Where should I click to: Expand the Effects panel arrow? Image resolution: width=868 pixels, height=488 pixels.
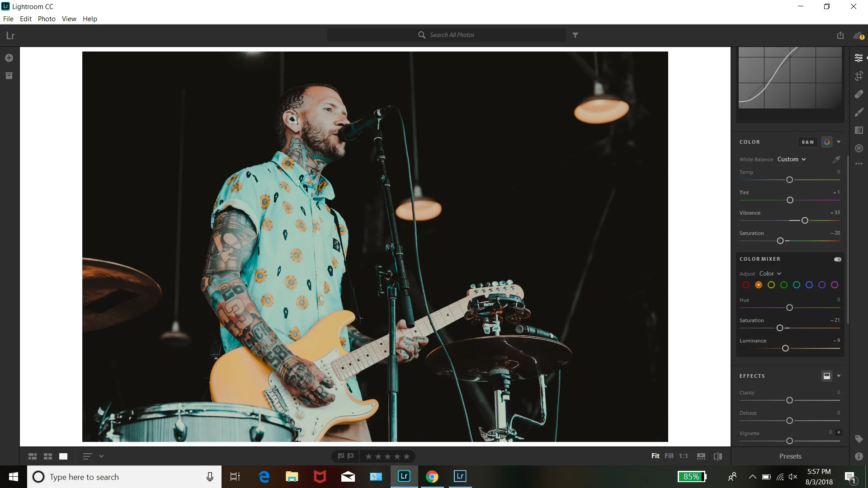tap(839, 376)
